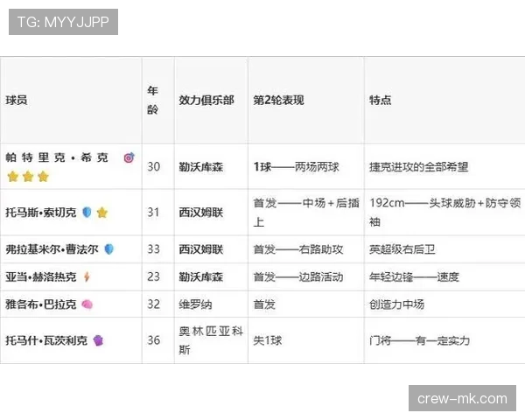Click the blue shield icon beside 托马斯·索切克
This screenshot has width=525, height=420.
(x=87, y=213)
